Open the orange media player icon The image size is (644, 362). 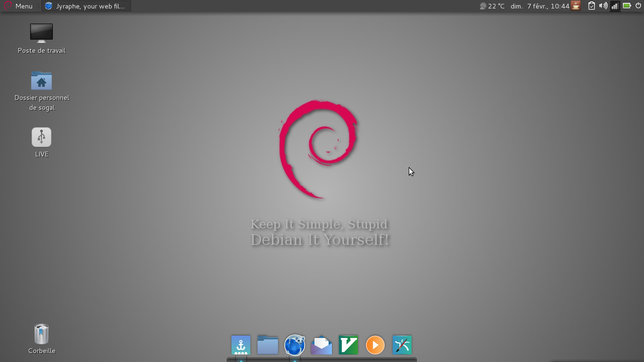[x=375, y=345]
